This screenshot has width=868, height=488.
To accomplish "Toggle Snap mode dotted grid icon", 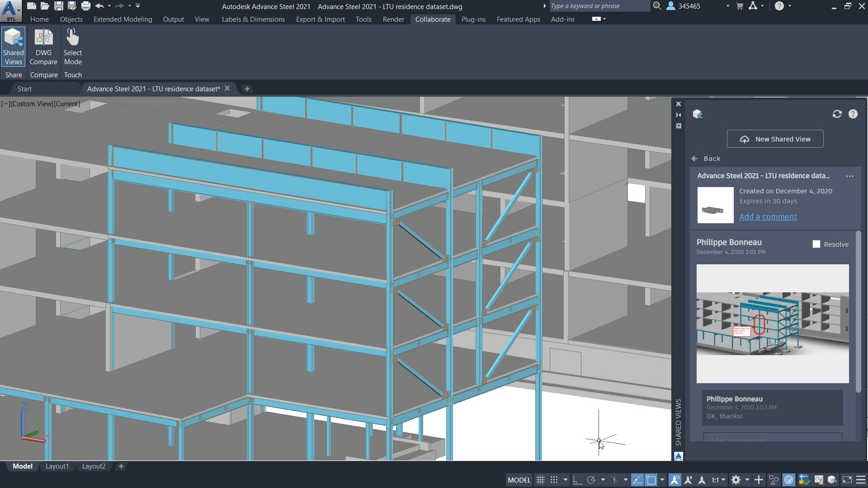I will click(x=554, y=480).
